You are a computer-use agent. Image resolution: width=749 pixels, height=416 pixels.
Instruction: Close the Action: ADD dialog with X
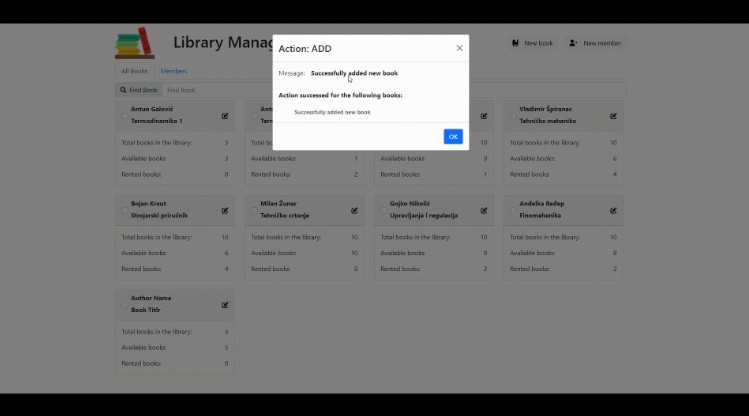[459, 48]
